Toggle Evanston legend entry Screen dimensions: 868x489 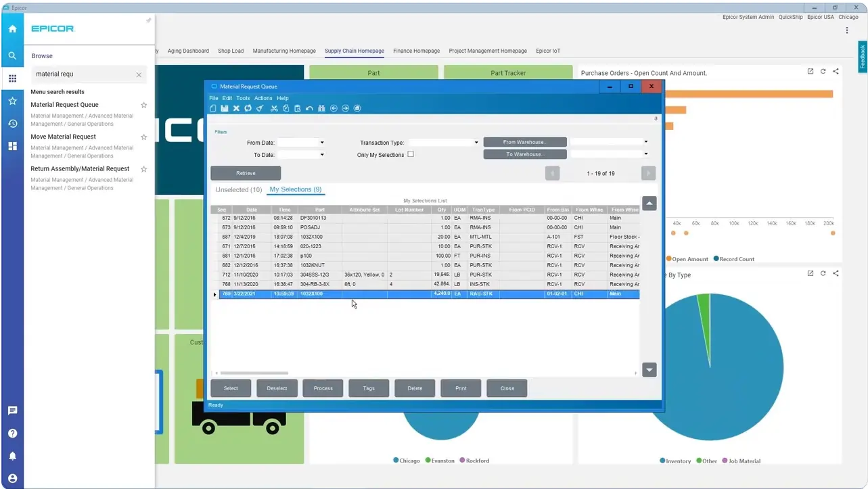[440, 461]
